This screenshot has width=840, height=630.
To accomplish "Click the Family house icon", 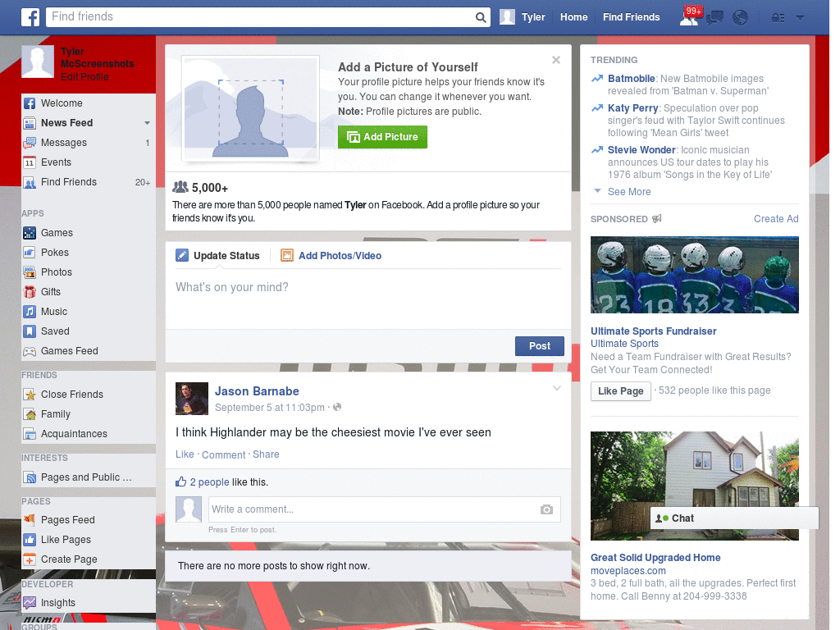I will tap(30, 414).
